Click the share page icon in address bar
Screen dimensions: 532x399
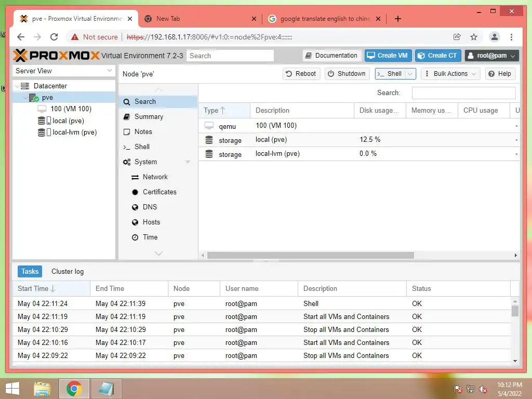(x=457, y=37)
